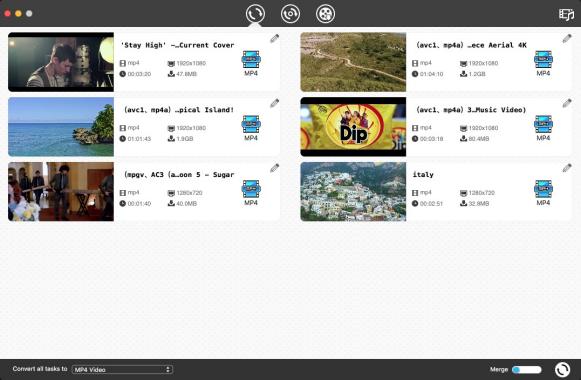Click resolution '1280x720' of italy video
Viewport: 581px width, 380px height.
point(482,193)
